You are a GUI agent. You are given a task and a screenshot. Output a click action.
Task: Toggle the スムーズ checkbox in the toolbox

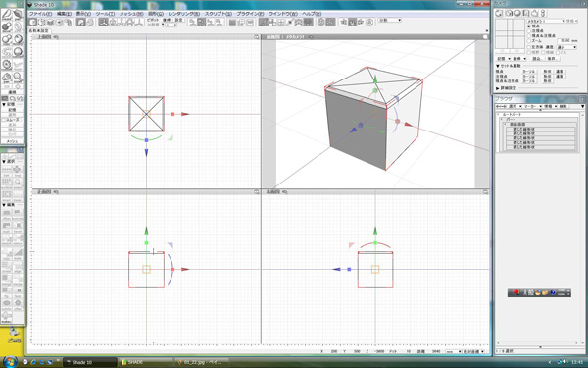[x=4, y=120]
